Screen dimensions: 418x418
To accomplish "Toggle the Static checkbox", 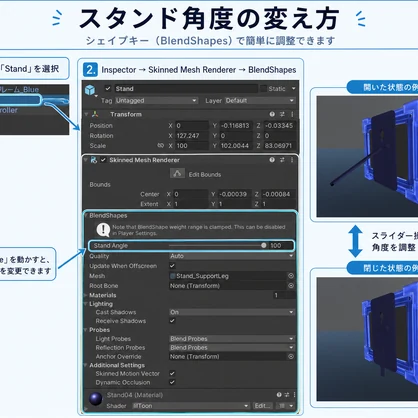I will click(x=264, y=89).
